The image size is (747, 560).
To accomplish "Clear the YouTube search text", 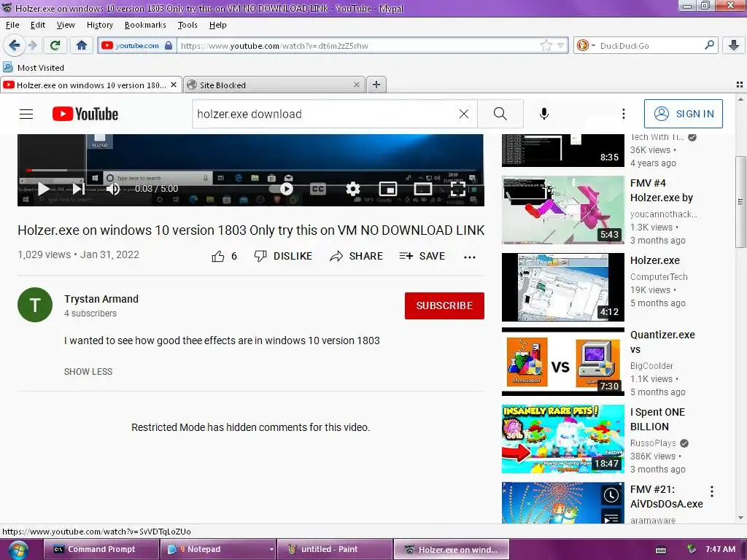I will [463, 114].
